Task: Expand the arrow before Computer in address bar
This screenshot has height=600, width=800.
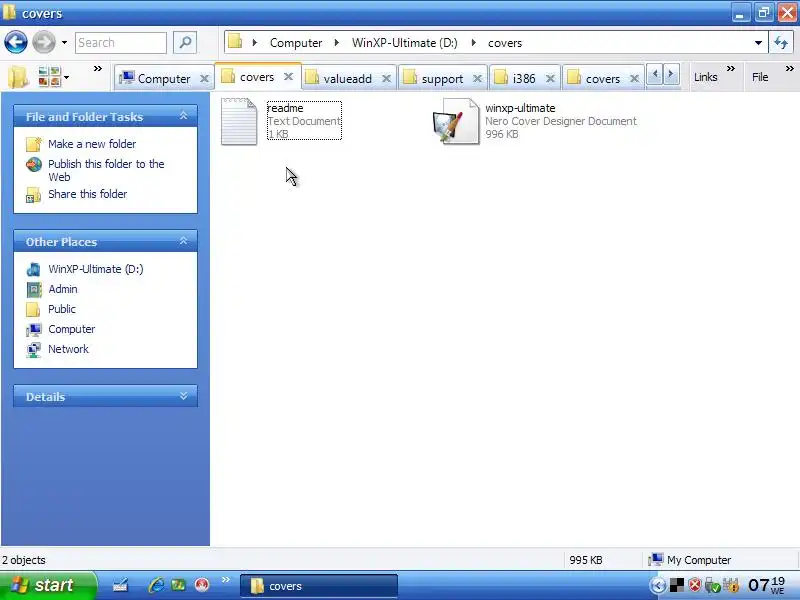Action: point(255,43)
